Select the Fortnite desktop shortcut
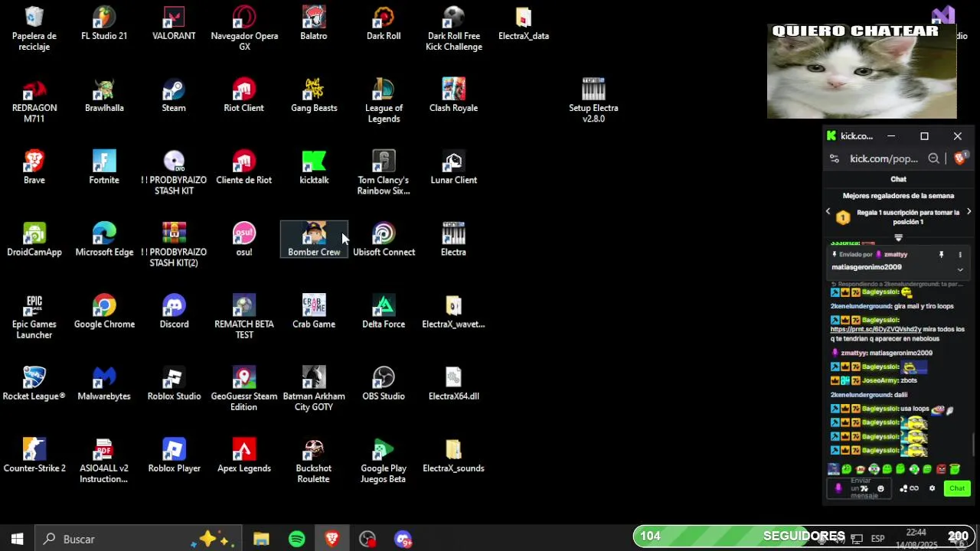 tap(104, 168)
